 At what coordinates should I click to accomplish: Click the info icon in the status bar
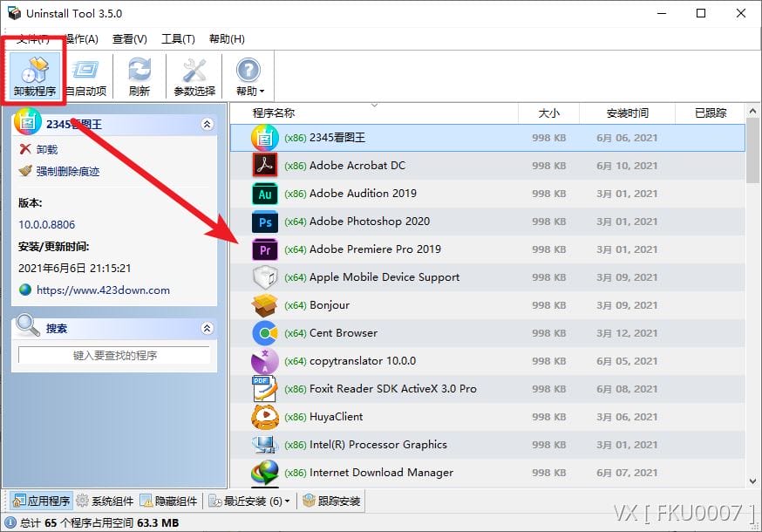[10, 522]
